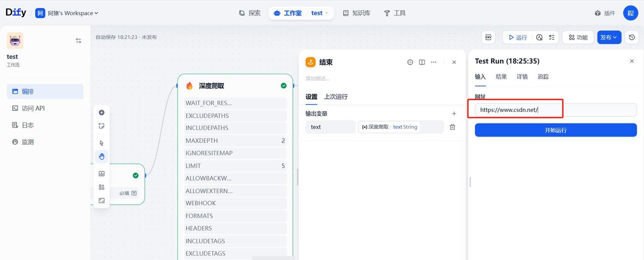Open the user avatar 程 menu

click(x=630, y=13)
